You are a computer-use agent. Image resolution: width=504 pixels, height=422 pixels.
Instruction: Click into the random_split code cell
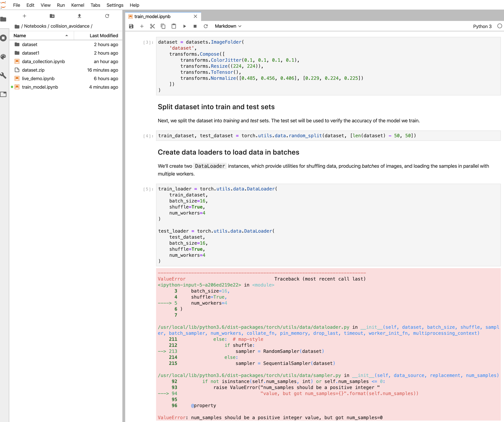(x=287, y=136)
